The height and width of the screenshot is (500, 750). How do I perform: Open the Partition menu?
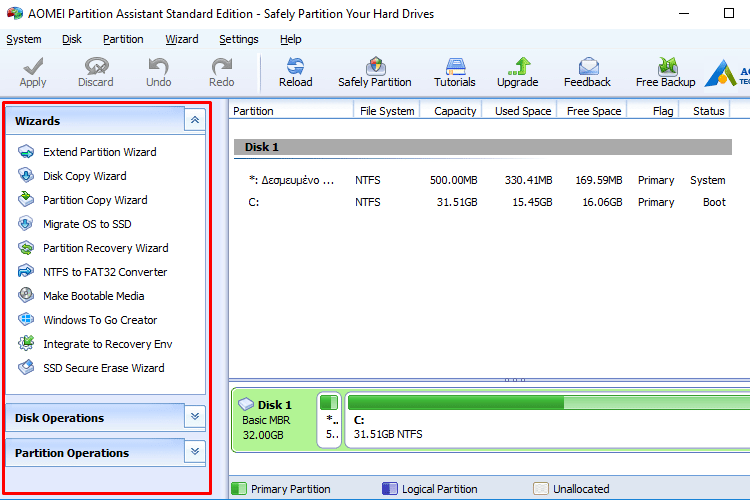123,39
